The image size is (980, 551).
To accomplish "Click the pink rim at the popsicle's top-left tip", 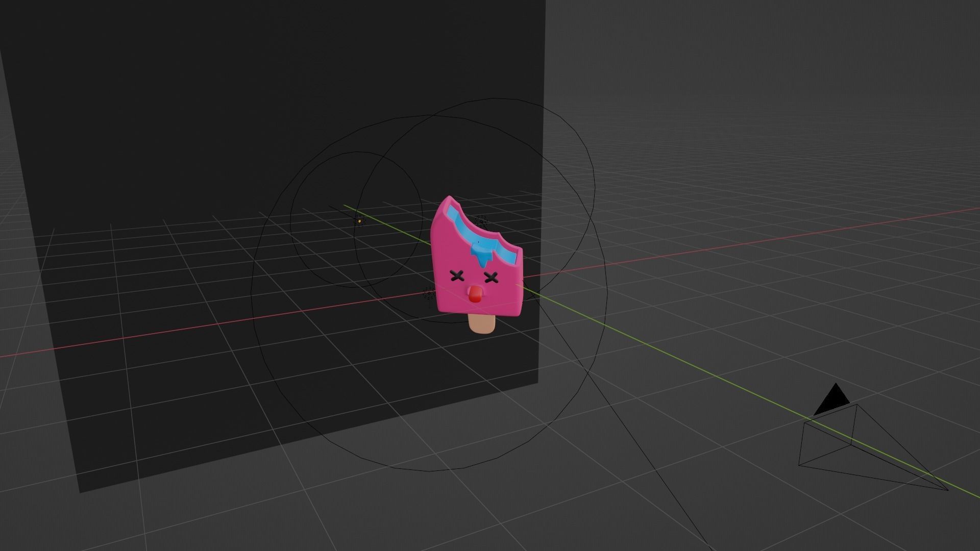I will [448, 198].
